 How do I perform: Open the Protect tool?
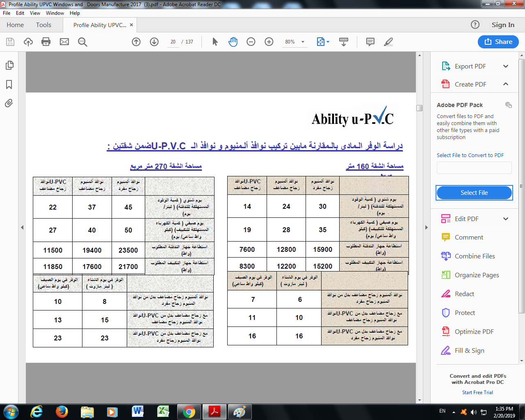point(465,313)
